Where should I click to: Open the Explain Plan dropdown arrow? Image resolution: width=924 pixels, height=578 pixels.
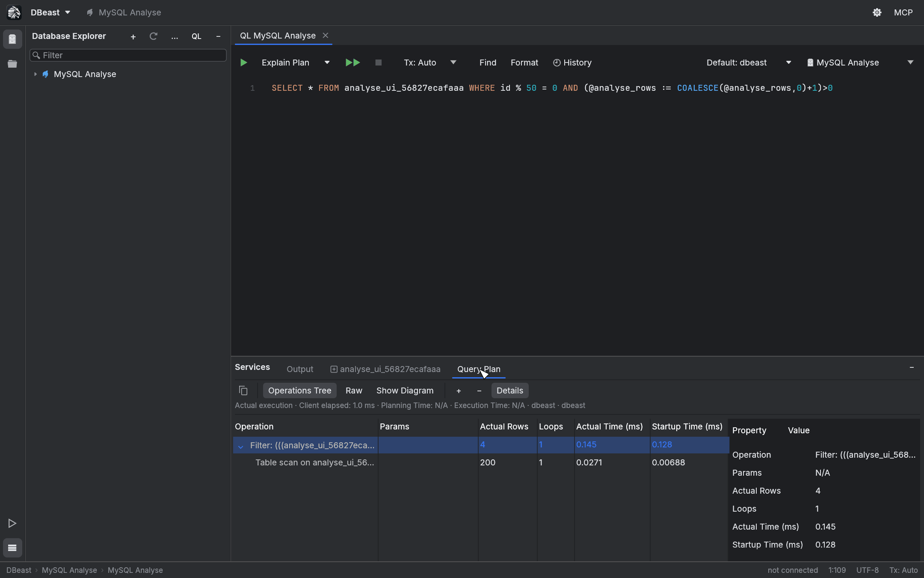(x=327, y=63)
